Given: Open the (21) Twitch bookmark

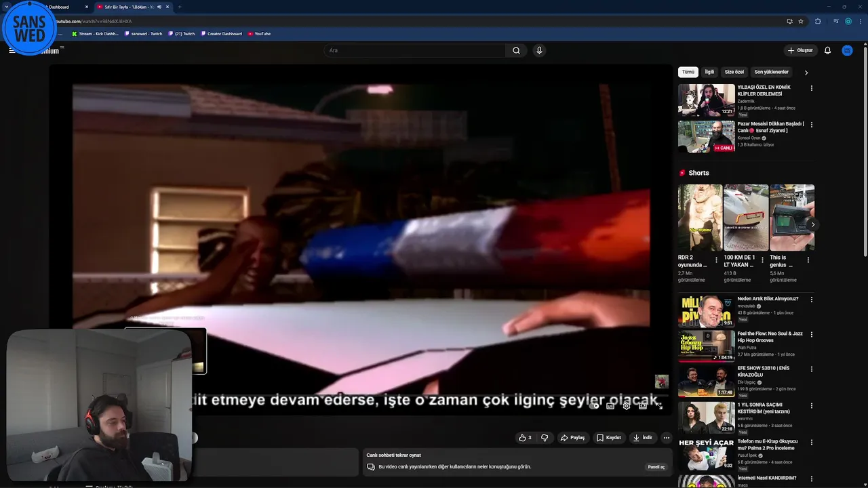Looking at the screenshot, I should pyautogui.click(x=182, y=34).
